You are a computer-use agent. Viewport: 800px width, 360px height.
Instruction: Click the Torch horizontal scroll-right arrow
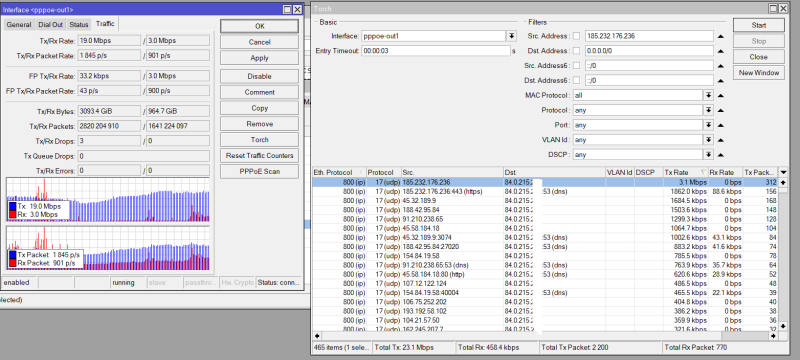click(x=773, y=336)
